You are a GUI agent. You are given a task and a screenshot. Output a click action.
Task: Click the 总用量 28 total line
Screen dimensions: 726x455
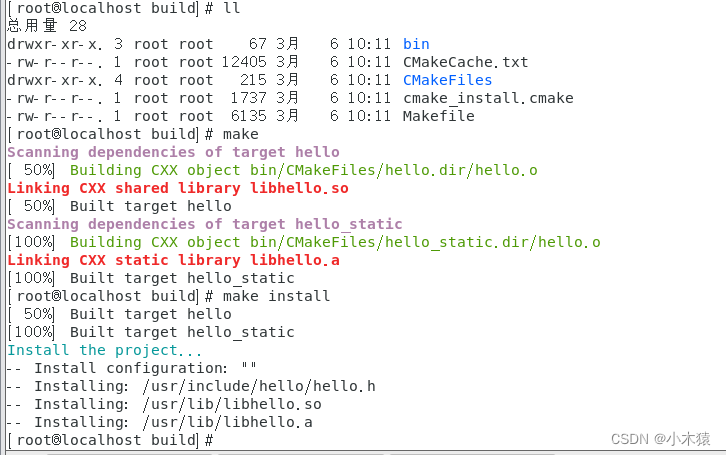click(46, 26)
